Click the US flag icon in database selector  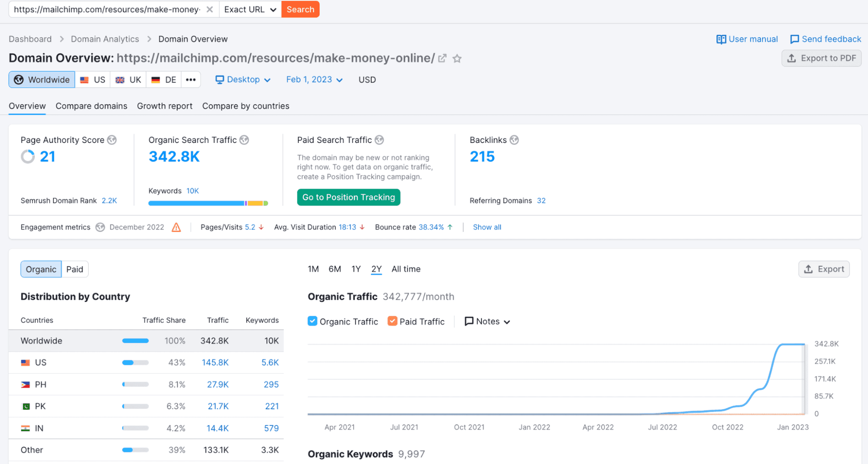[85, 80]
